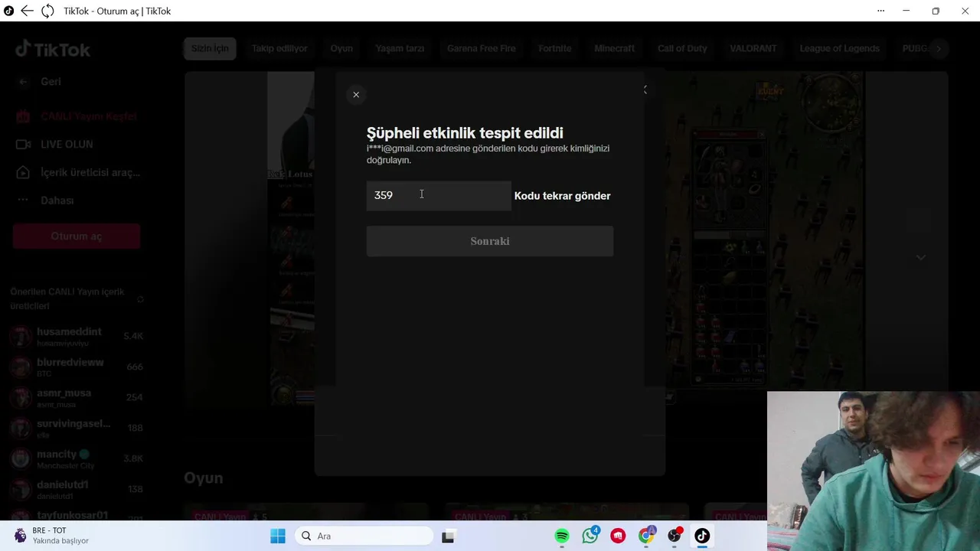The width and height of the screenshot is (980, 551).
Task: Click 'Kodu tekrar gönder' to resend code
Action: 562,196
